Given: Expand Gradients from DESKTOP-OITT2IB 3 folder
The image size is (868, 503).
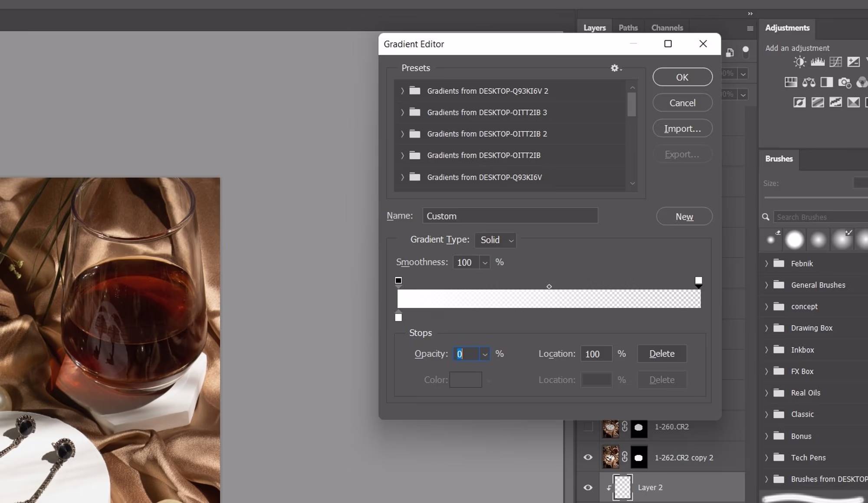Looking at the screenshot, I should pyautogui.click(x=402, y=112).
